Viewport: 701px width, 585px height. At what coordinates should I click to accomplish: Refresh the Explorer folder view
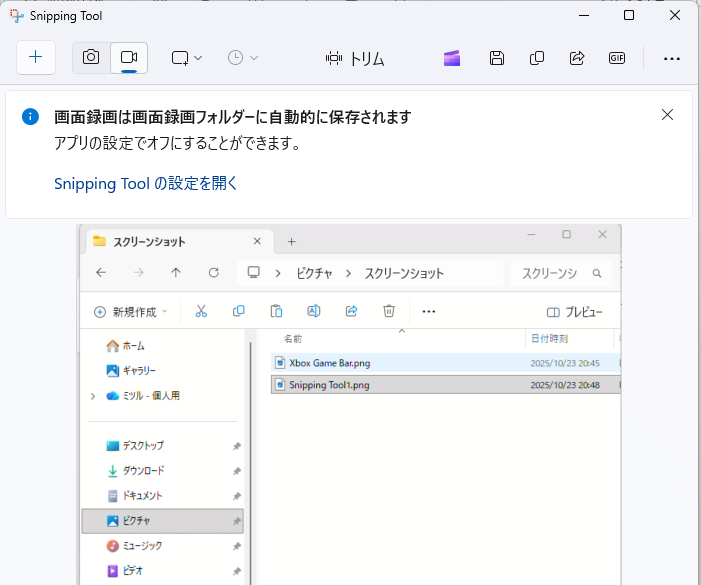tap(214, 273)
